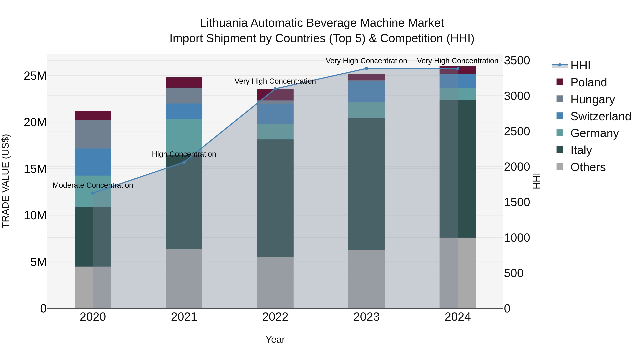Toggle the Others legend entry
This screenshot has height=362, width=644.
(x=581, y=167)
